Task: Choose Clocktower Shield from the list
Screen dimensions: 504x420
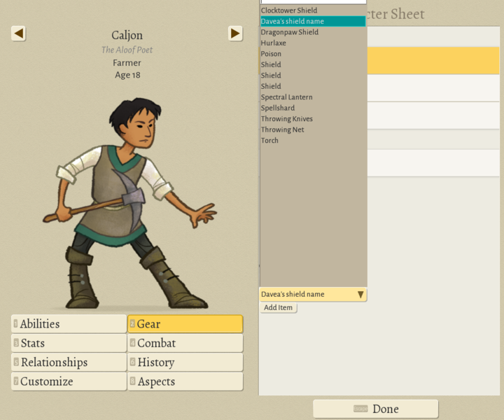Action: (289, 10)
